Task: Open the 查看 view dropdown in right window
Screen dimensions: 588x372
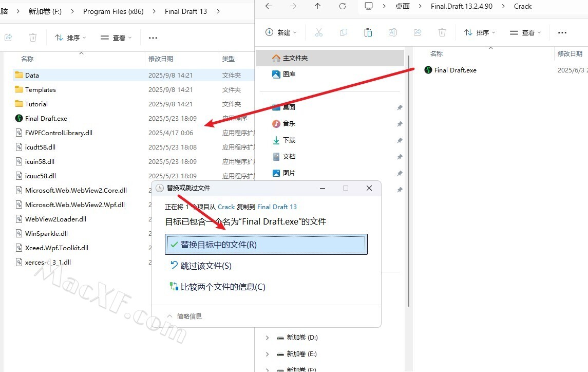Action: tap(525, 32)
